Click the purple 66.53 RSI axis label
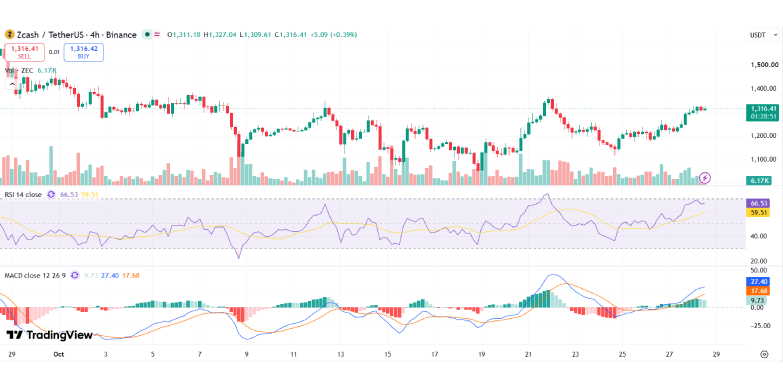This screenshot has width=783, height=388. [x=757, y=203]
